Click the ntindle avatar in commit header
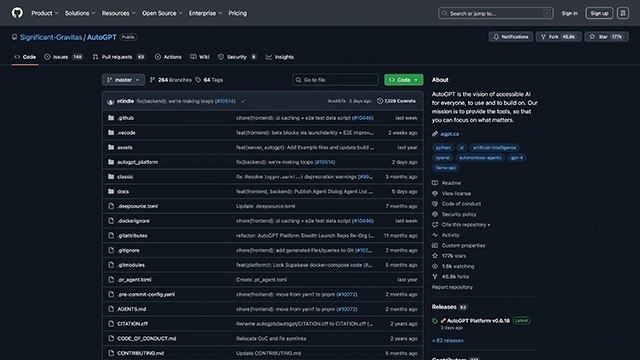 (111, 101)
